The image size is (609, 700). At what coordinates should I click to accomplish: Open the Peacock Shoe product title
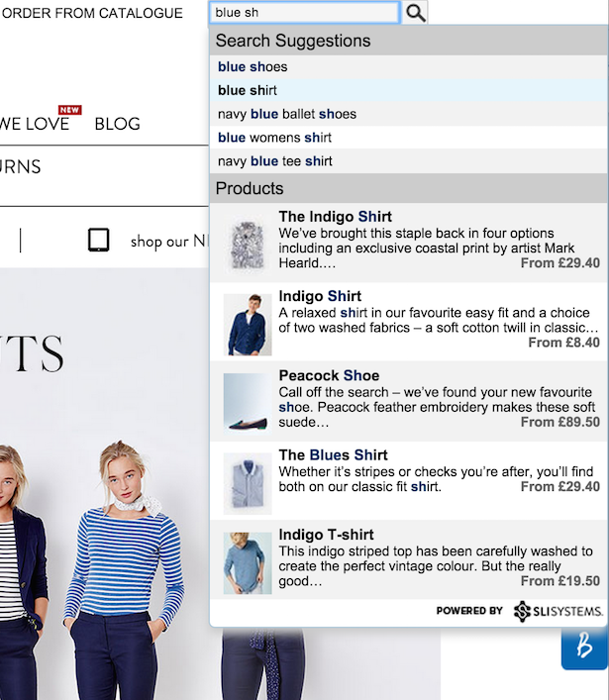pyautogui.click(x=329, y=375)
